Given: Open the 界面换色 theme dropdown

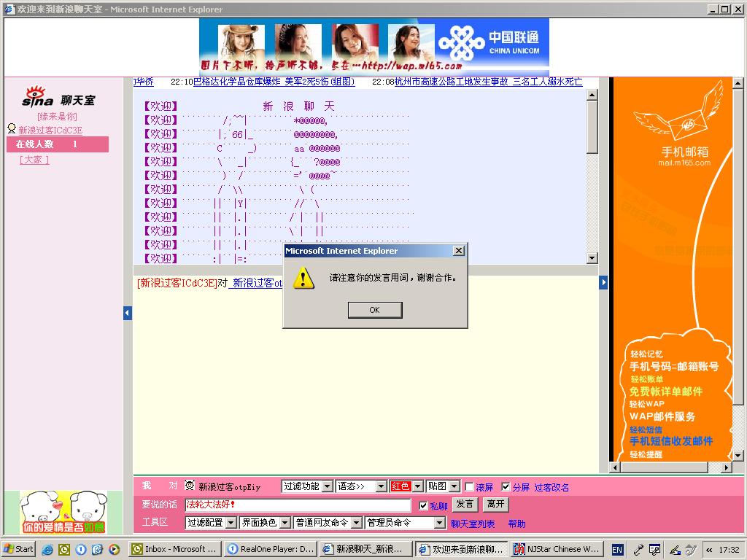Looking at the screenshot, I should tap(265, 523).
